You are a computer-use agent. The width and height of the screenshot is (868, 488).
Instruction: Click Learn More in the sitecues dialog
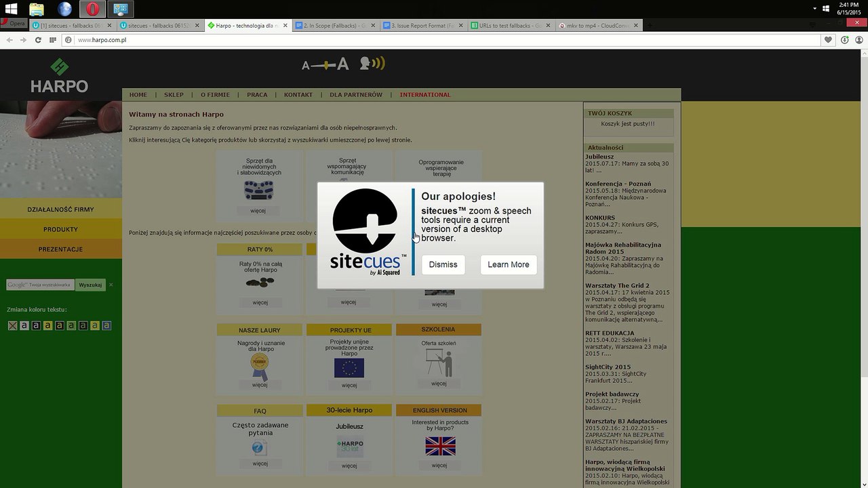(509, 264)
